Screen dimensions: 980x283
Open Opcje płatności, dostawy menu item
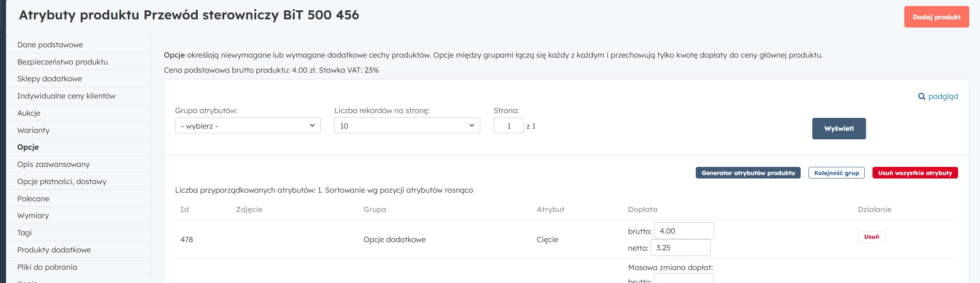(62, 181)
